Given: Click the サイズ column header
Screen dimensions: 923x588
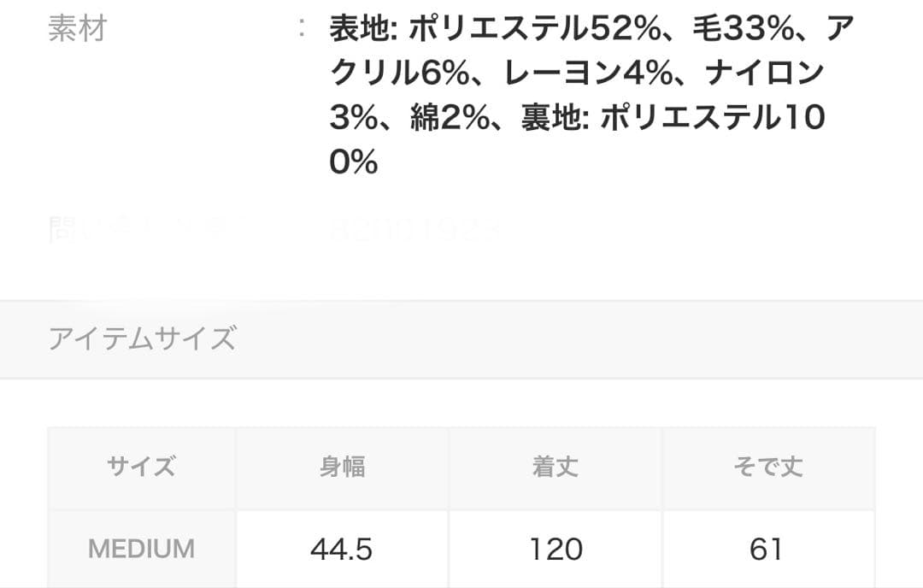Looking at the screenshot, I should [141, 467].
